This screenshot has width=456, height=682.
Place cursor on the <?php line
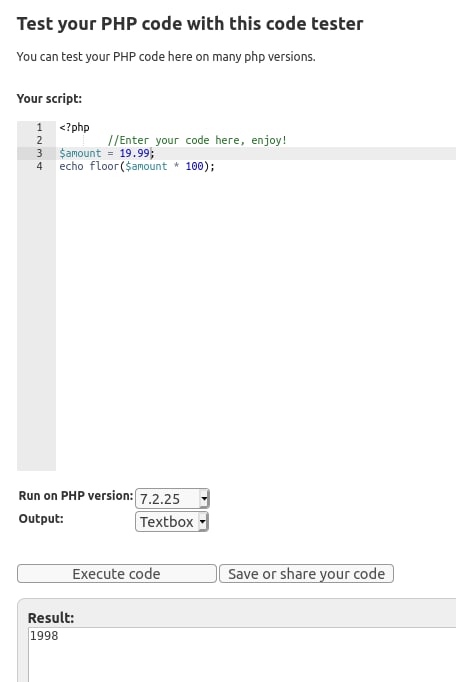[74, 127]
